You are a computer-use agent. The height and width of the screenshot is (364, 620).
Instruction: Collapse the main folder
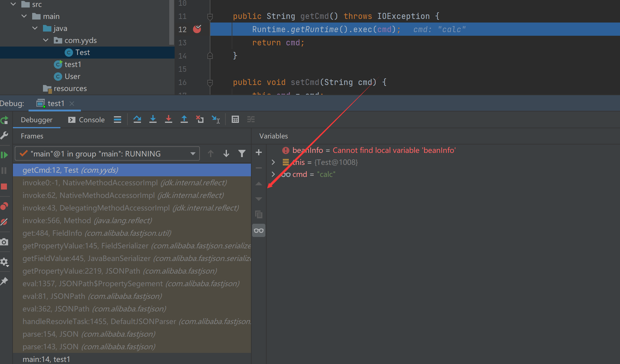click(24, 16)
